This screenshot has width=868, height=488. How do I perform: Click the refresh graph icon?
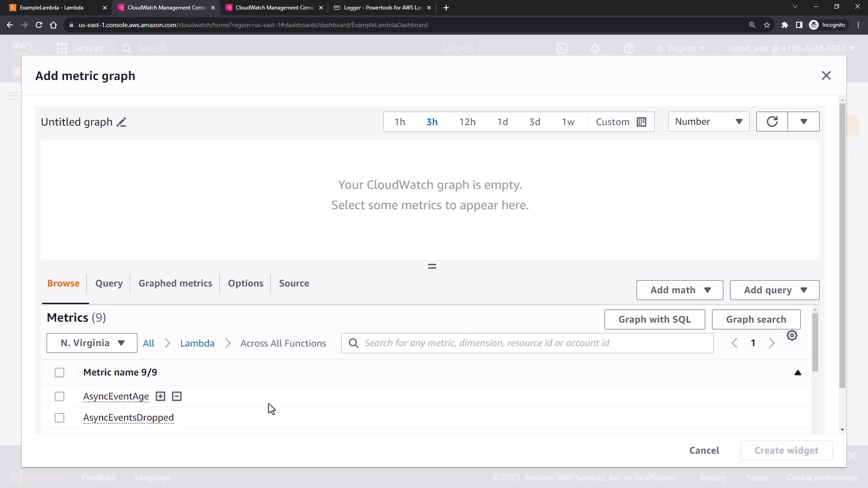tap(772, 122)
